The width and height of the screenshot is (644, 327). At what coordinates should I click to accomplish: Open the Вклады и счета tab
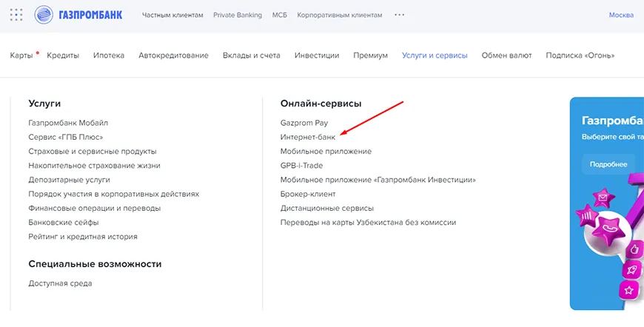[x=251, y=55]
